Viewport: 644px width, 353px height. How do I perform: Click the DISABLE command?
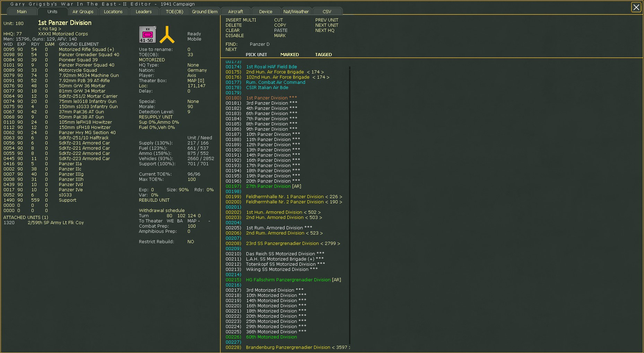click(235, 36)
